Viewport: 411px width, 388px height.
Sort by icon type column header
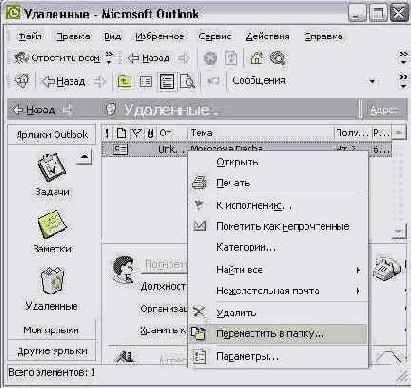tap(122, 133)
